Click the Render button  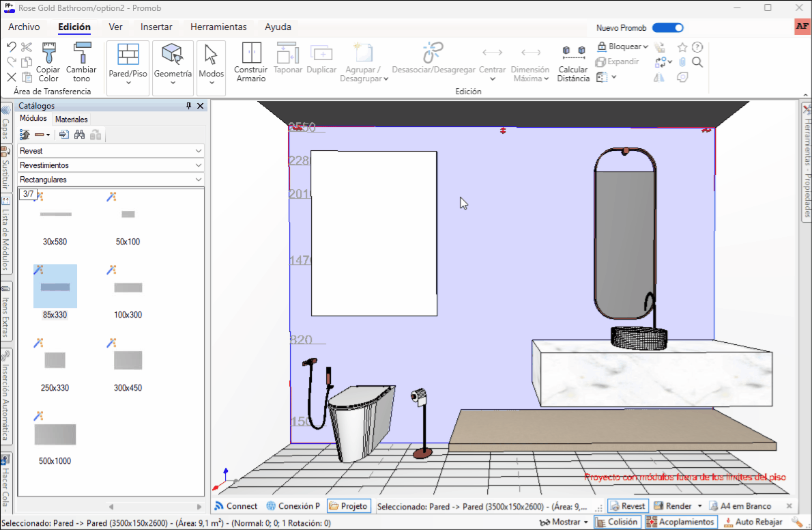(x=673, y=506)
